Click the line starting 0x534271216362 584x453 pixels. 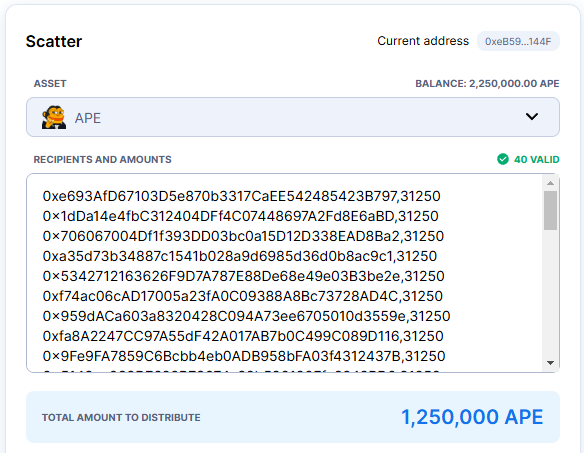coord(244,276)
